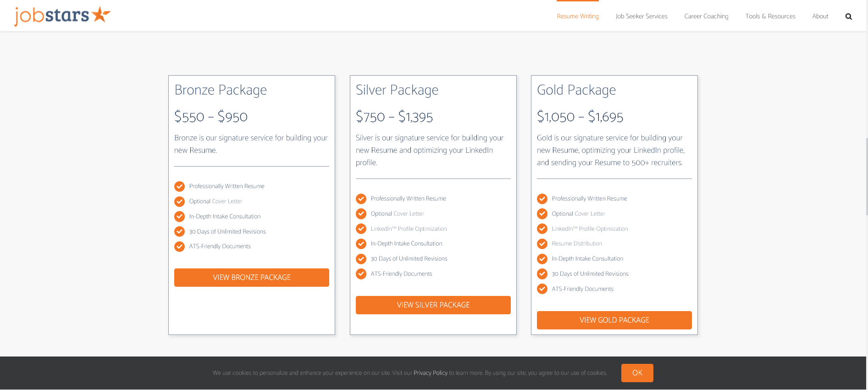The image size is (868, 390).
Task: Click the $1,050 – $1,695 price
Action: 580,117
